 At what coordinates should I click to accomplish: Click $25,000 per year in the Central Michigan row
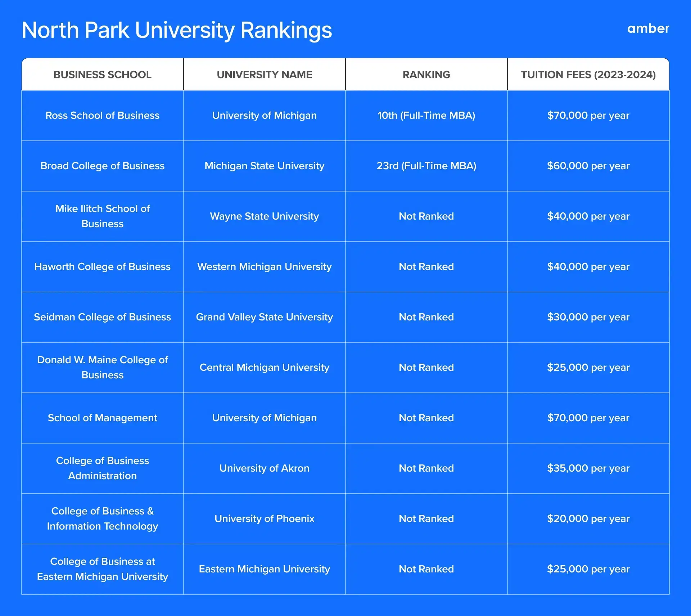(x=588, y=367)
